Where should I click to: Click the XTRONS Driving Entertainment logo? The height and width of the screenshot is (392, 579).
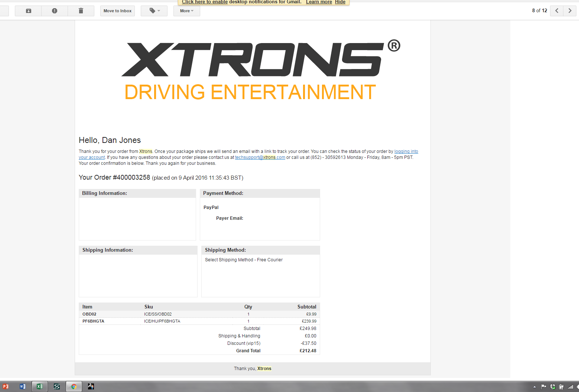pyautogui.click(x=260, y=71)
